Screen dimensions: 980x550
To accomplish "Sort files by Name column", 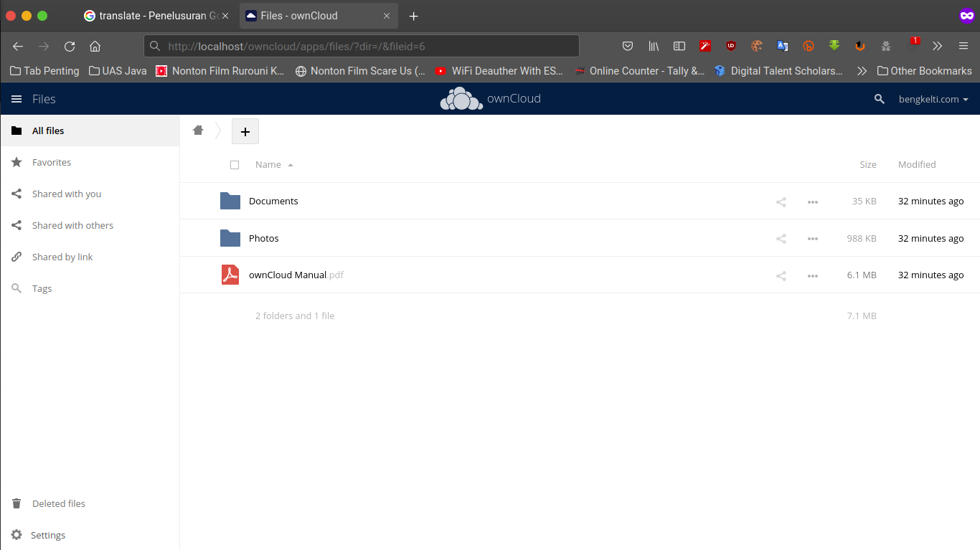I will (268, 164).
